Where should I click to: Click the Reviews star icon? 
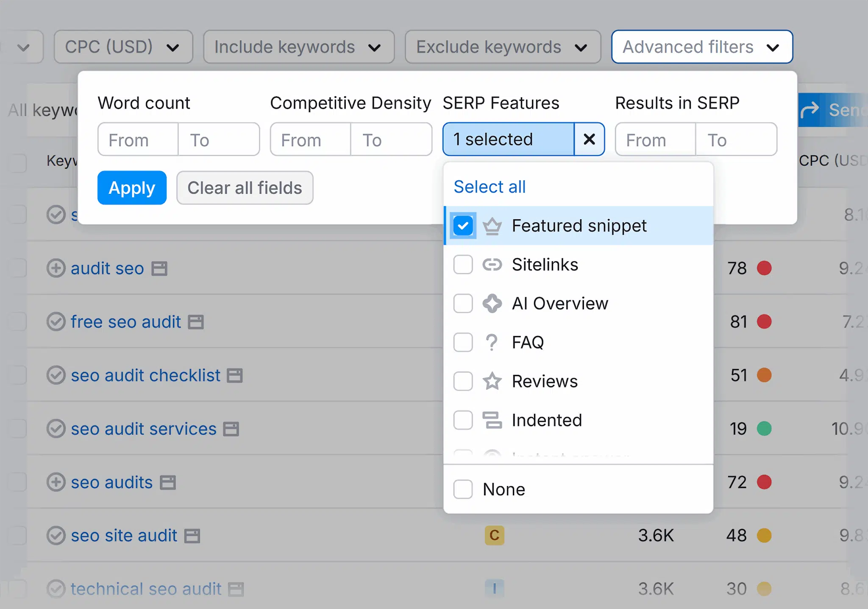(492, 381)
